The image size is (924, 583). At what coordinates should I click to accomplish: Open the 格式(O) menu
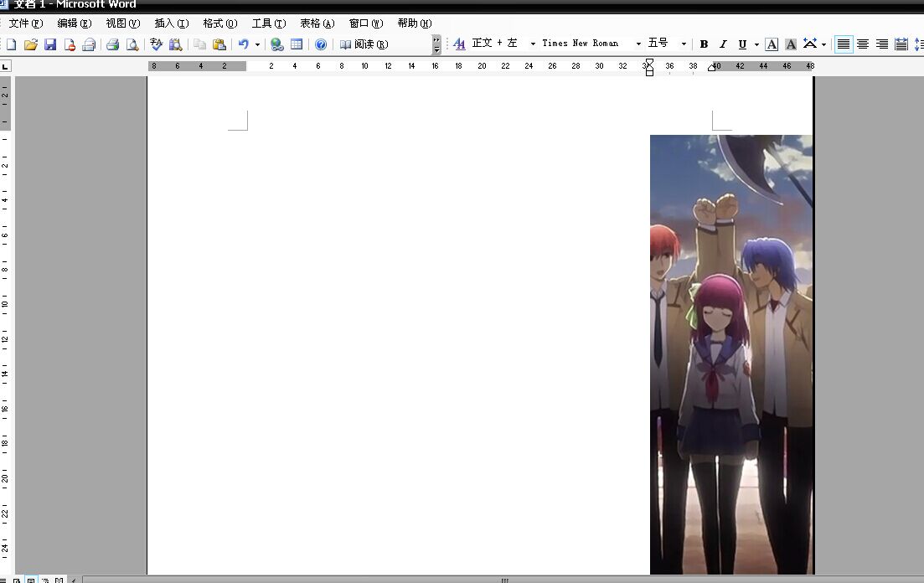[x=219, y=23]
